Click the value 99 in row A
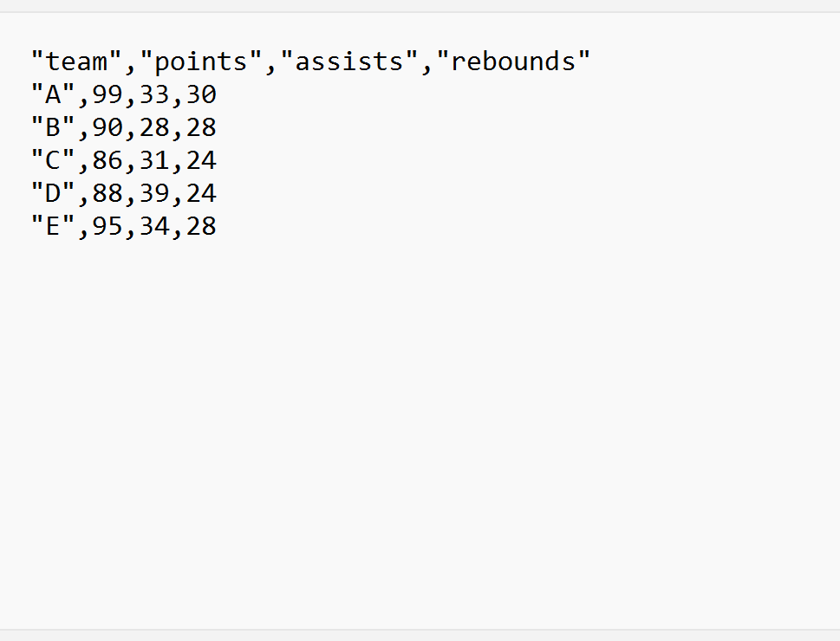 pos(107,94)
